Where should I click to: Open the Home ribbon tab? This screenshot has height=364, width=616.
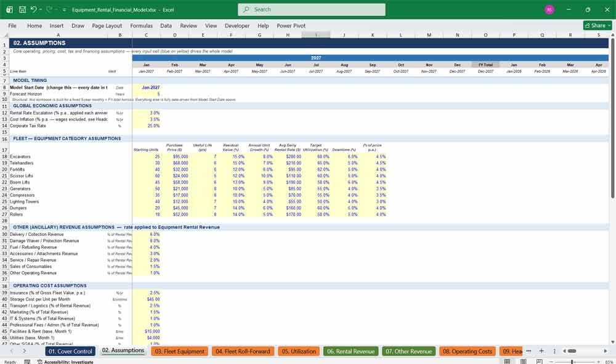pyautogui.click(x=34, y=25)
